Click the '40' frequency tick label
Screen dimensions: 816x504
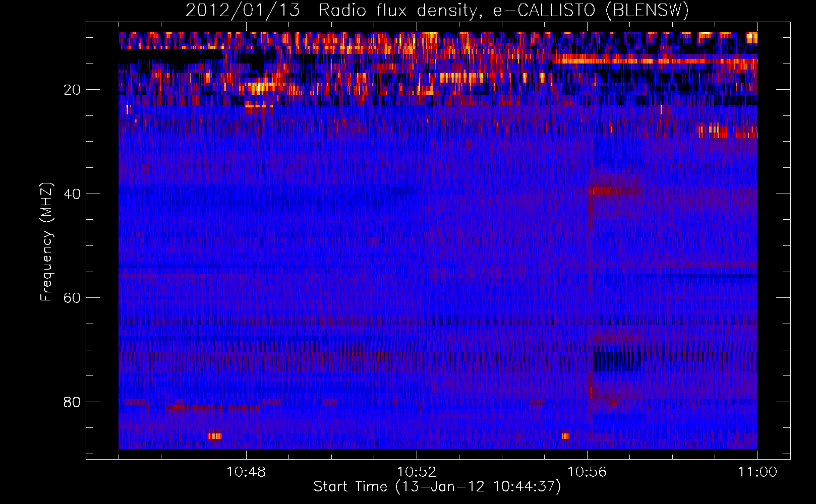(72, 194)
